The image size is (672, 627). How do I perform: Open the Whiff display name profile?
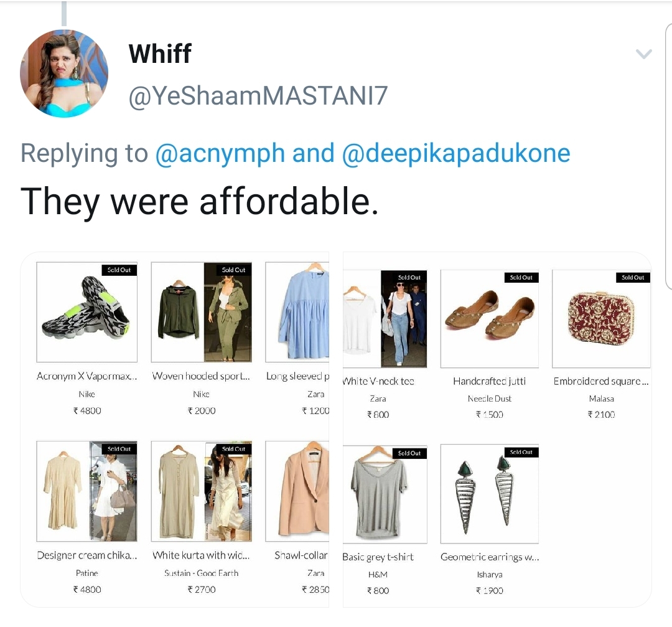tap(160, 54)
